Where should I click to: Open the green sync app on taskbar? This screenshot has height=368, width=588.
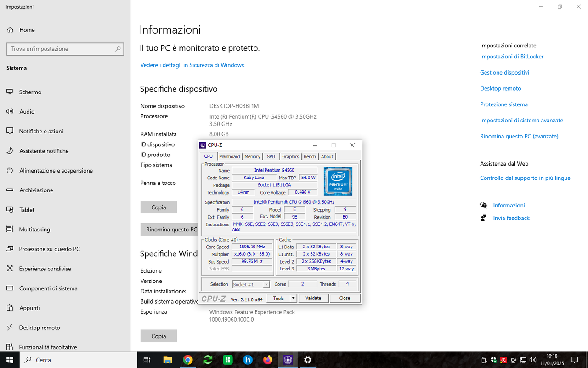208,360
